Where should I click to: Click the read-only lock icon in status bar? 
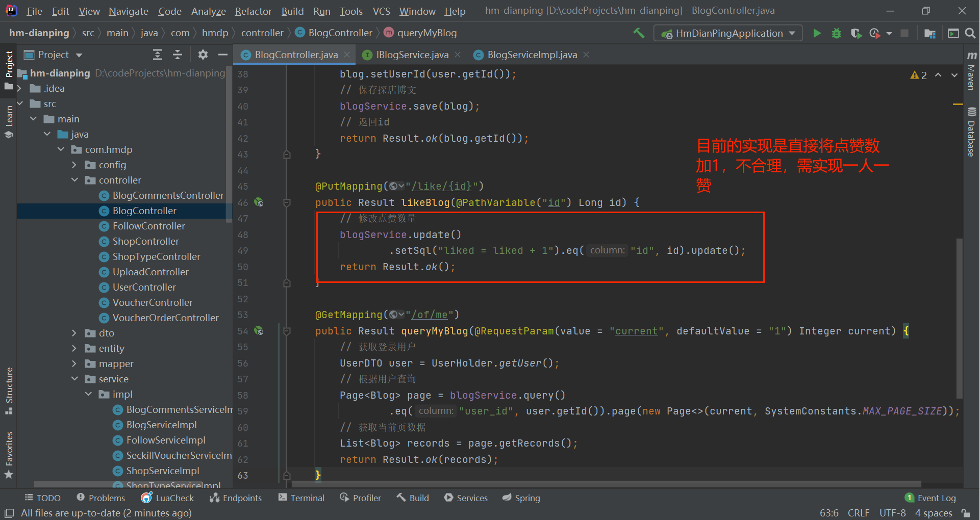[965, 513]
